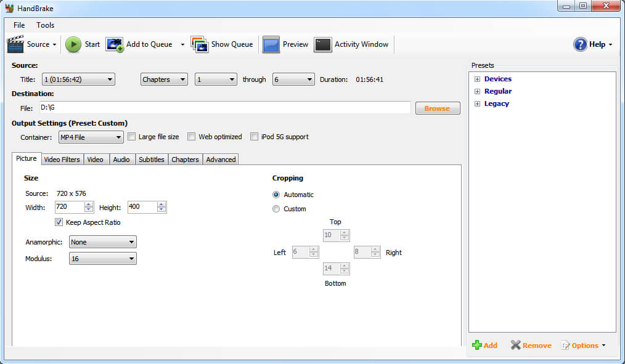This screenshot has width=625, height=364.
Task: Click the Legacy preset label
Action: click(x=497, y=103)
